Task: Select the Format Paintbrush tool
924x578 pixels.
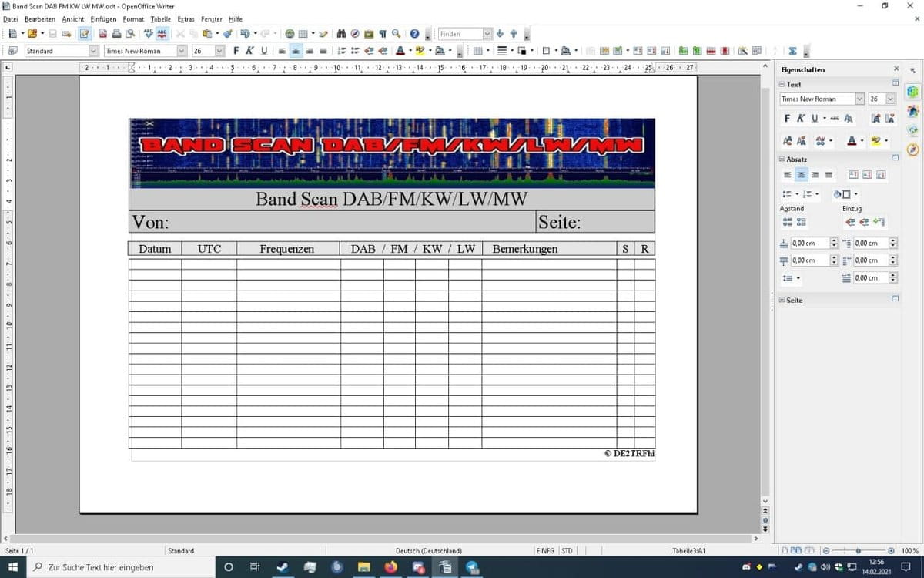Action: 228,34
